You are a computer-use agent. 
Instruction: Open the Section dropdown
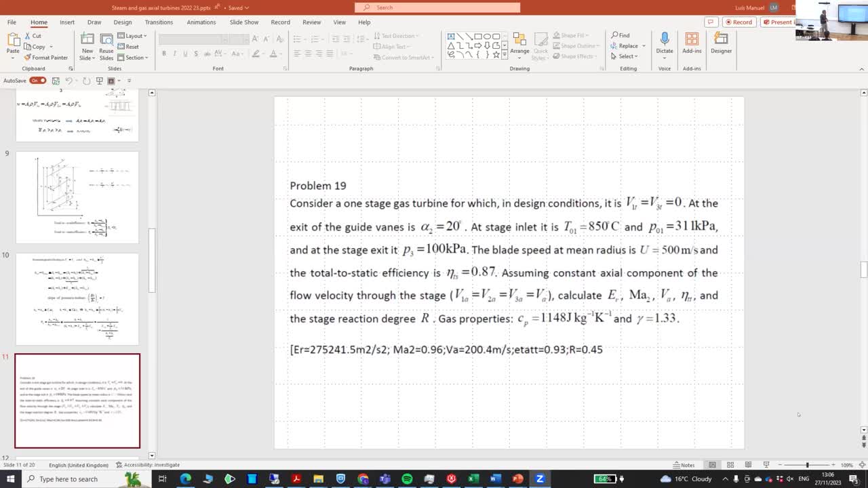click(134, 58)
